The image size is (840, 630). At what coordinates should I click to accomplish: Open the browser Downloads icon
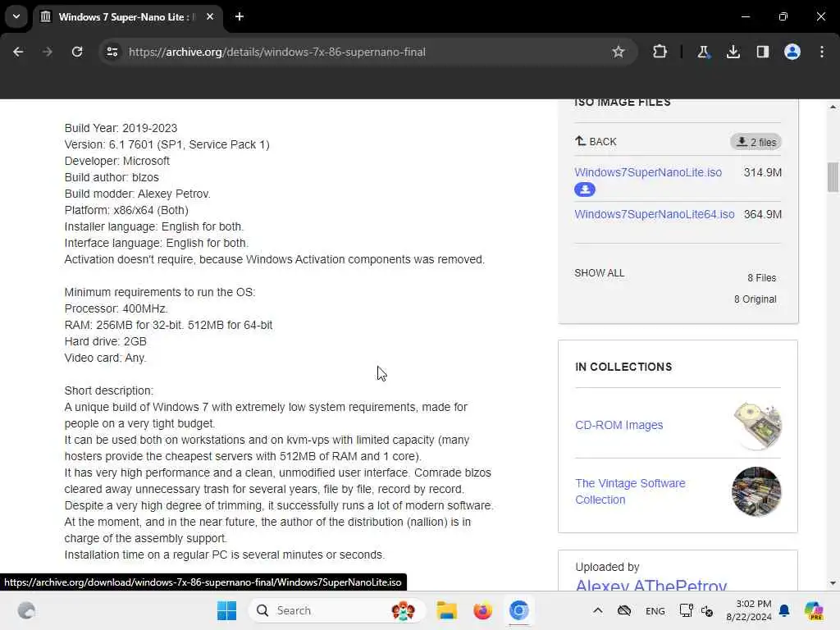click(733, 52)
